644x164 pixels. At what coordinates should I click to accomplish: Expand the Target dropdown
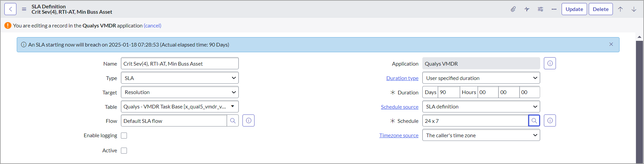coord(180,92)
